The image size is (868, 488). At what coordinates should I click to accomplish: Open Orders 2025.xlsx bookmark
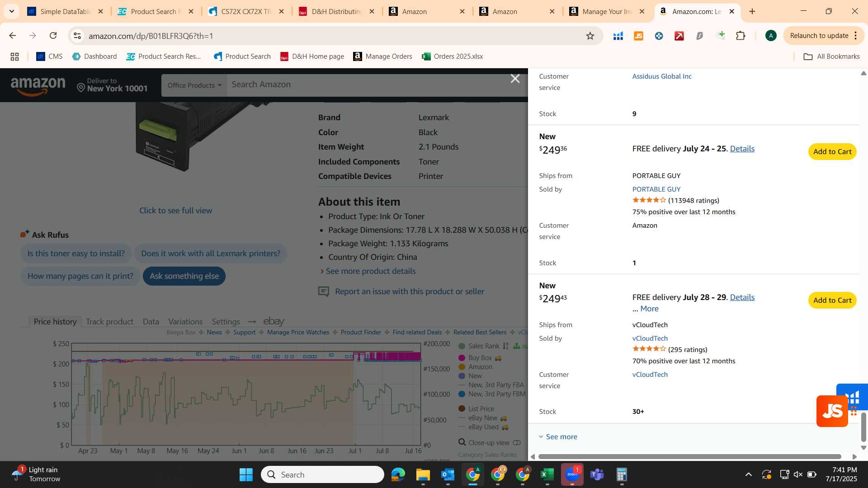[453, 56]
